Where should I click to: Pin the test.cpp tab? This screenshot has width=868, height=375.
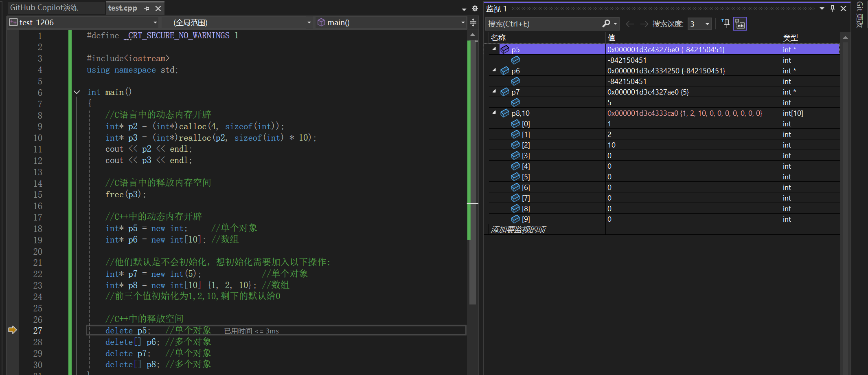147,8
